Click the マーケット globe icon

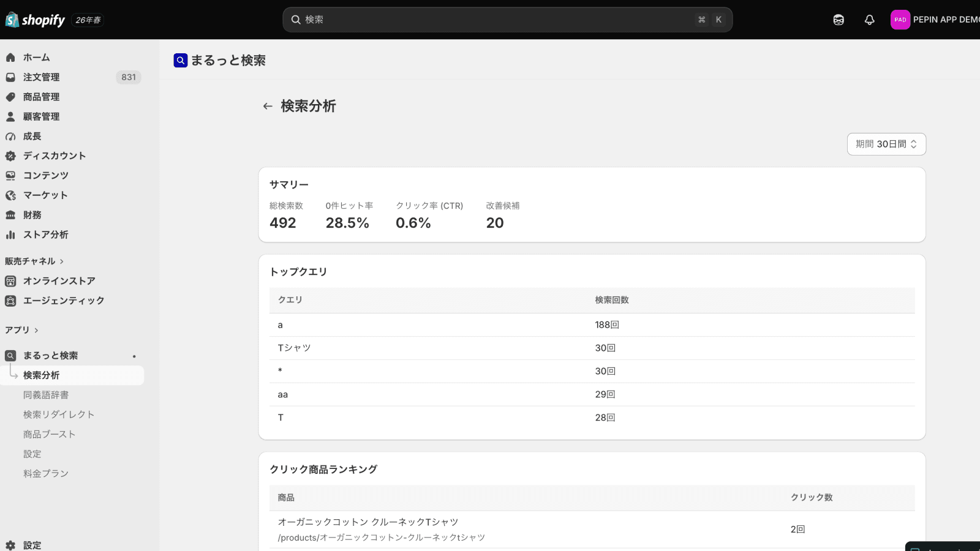point(10,195)
